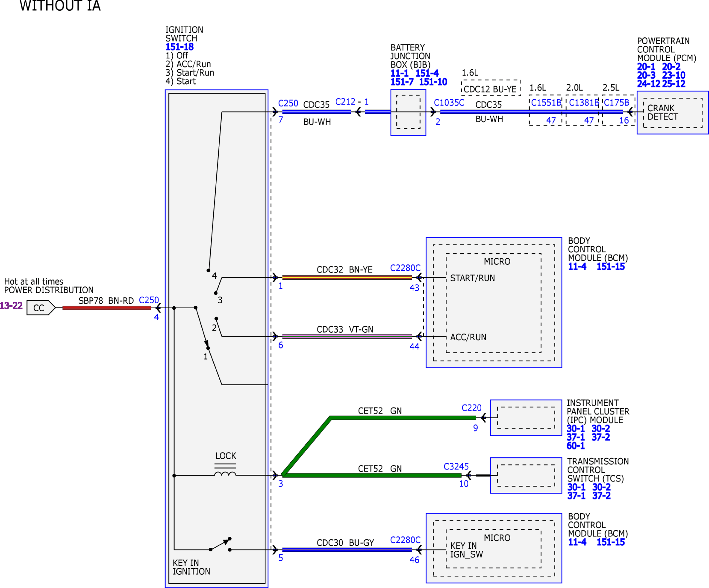Click connector label C1035C
Image resolution: width=709 pixels, height=588 pixels.
449,103
